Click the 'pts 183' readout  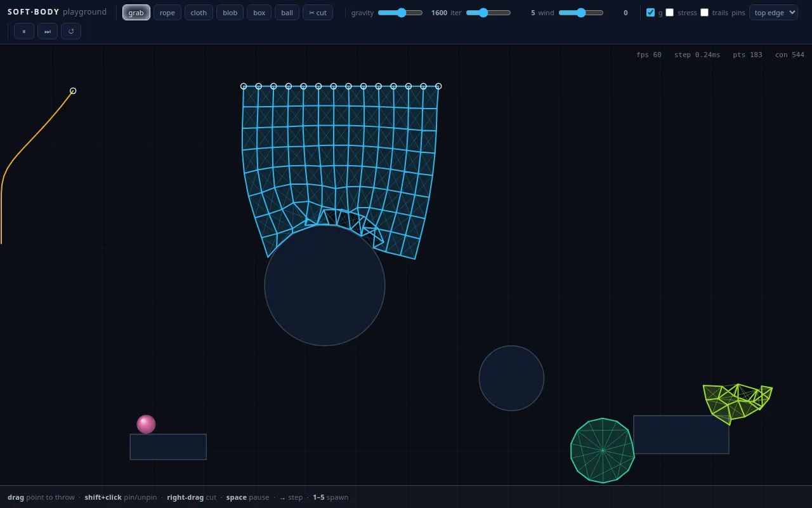[748, 55]
